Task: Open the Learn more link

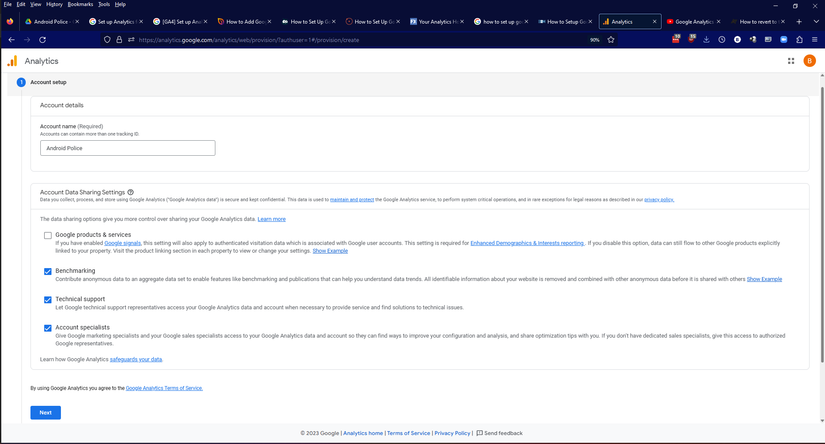Action: pyautogui.click(x=271, y=219)
